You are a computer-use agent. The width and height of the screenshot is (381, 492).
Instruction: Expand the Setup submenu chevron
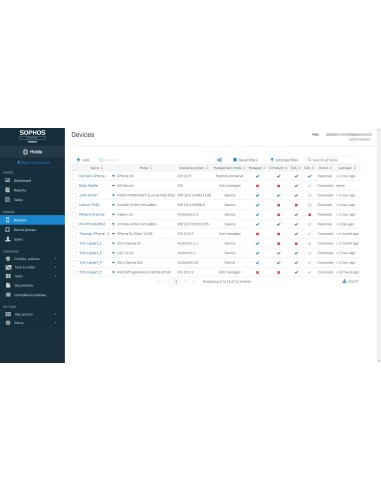55,323
